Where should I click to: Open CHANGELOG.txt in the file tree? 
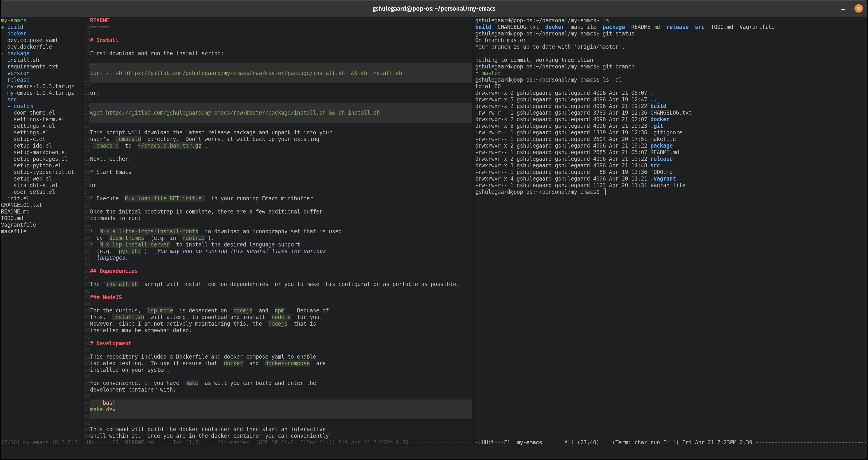22,205
